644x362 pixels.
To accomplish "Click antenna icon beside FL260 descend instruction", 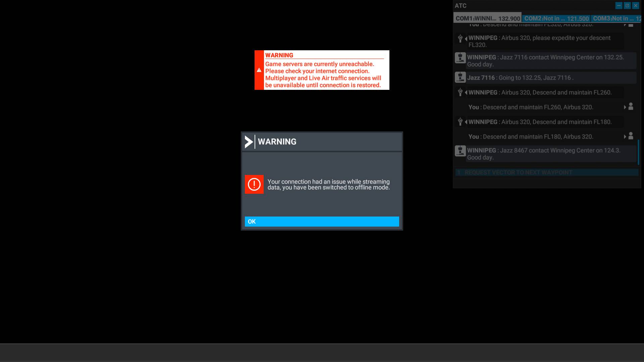I will coord(461,92).
